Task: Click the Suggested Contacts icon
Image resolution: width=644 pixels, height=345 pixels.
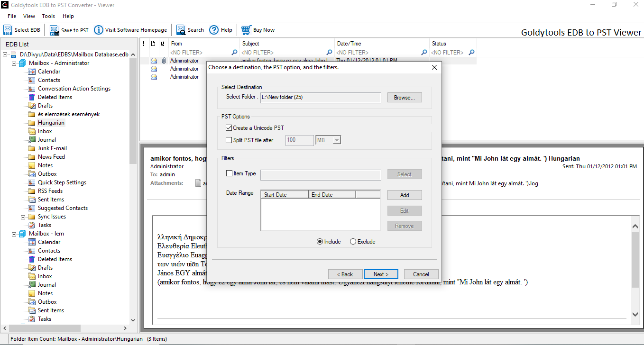Action: (x=32, y=208)
